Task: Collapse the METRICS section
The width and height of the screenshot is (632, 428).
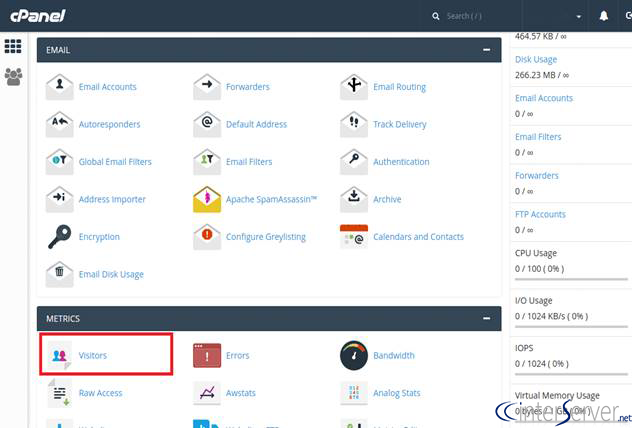Action: [486, 318]
